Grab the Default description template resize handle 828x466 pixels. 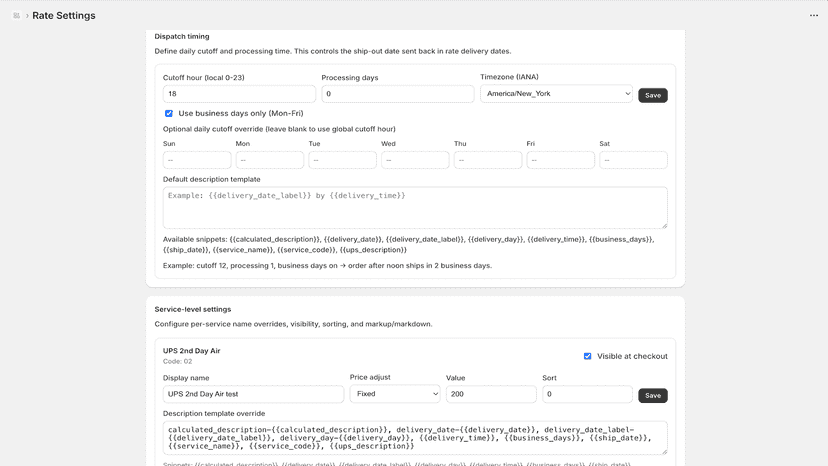click(664, 226)
